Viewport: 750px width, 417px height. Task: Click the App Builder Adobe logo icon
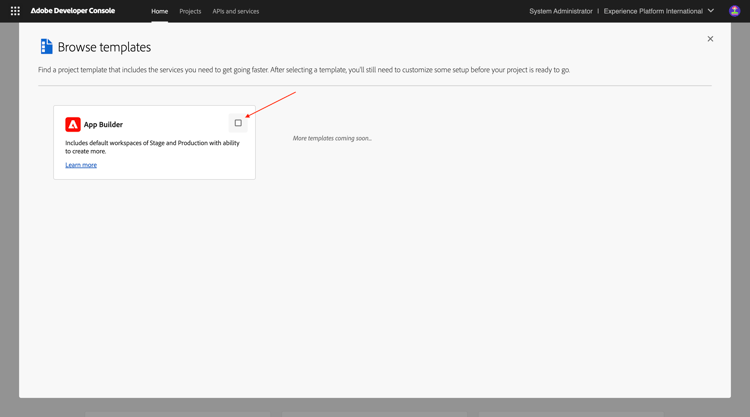click(73, 124)
